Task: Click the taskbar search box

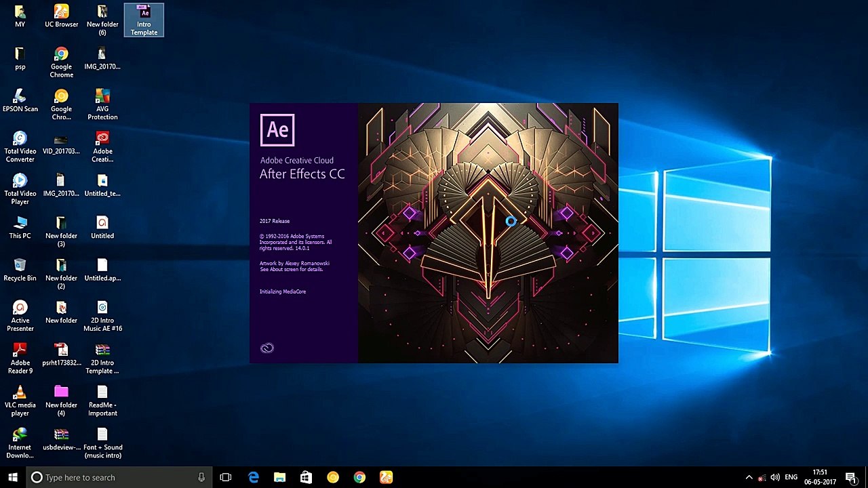Action: point(119,477)
